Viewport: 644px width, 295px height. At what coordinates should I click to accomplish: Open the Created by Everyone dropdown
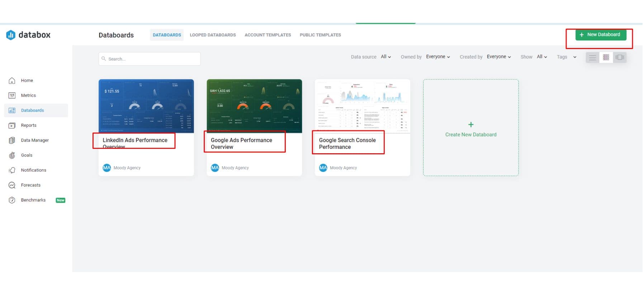click(499, 57)
